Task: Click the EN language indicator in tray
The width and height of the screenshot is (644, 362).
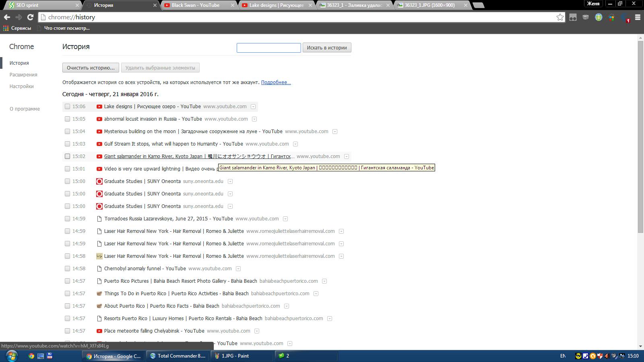Action: (x=563, y=356)
